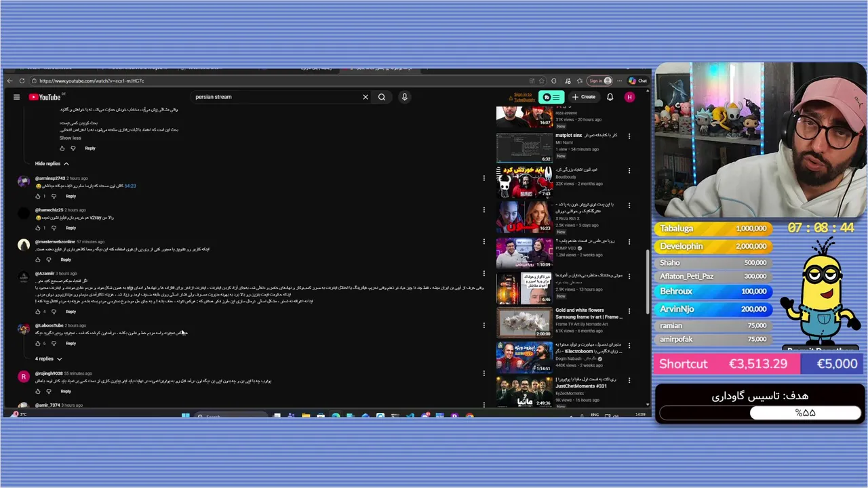The image size is (868, 488).
Task: Start voice search with the microphone
Action: pos(404,97)
